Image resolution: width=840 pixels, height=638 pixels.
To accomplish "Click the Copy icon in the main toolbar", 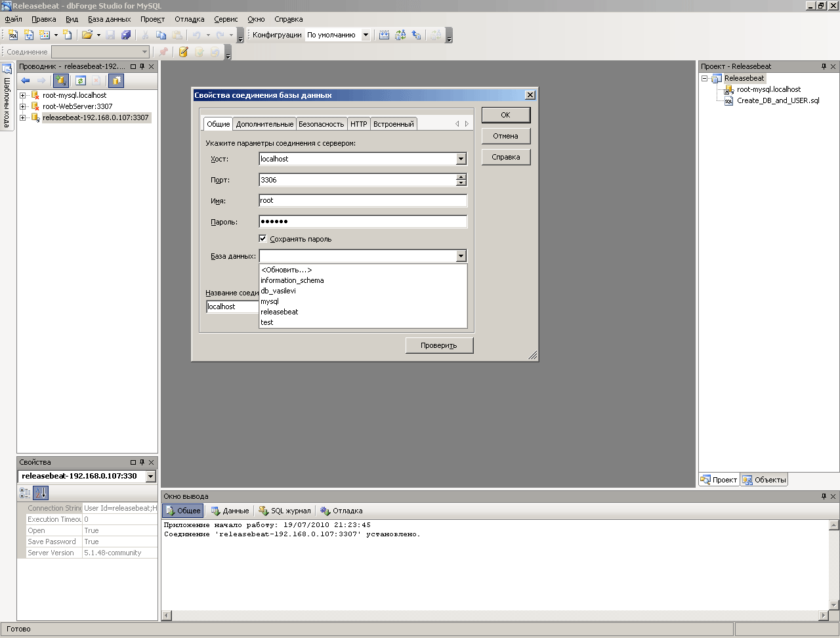I will [161, 35].
